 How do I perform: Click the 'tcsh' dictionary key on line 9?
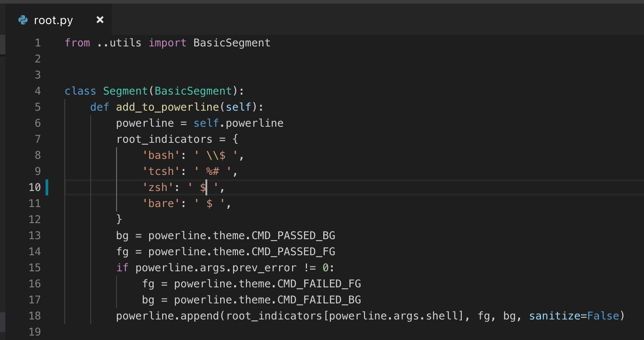click(x=161, y=171)
